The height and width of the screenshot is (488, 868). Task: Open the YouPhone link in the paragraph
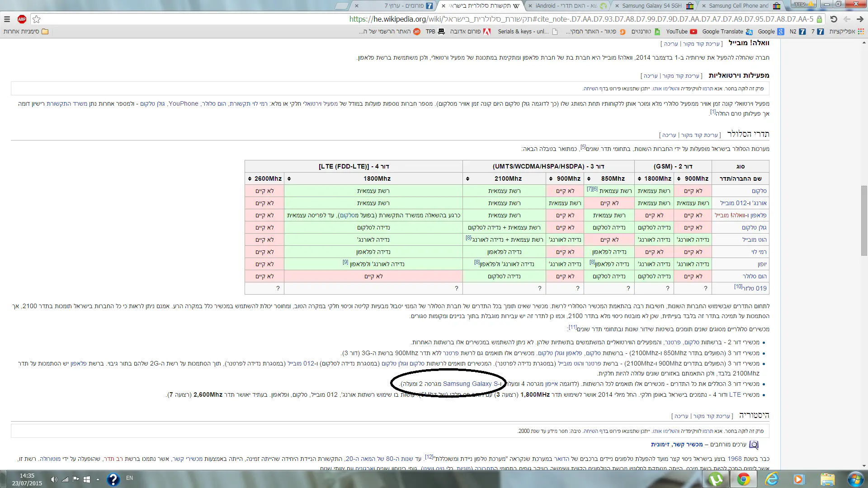point(183,104)
